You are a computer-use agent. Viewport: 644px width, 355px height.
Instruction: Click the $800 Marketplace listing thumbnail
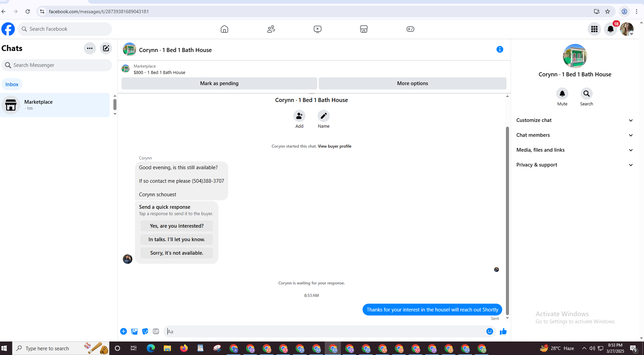coord(126,69)
